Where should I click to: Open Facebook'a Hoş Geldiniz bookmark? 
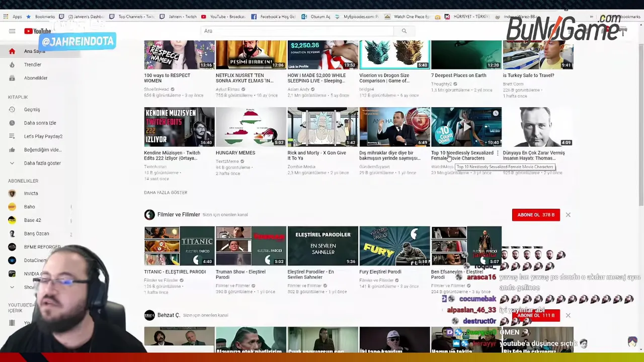(274, 17)
